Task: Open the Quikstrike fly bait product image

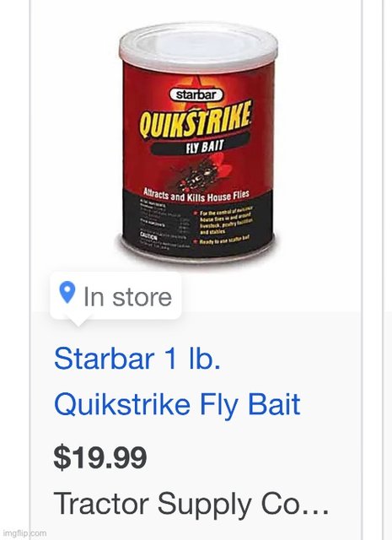Action: coord(197,142)
